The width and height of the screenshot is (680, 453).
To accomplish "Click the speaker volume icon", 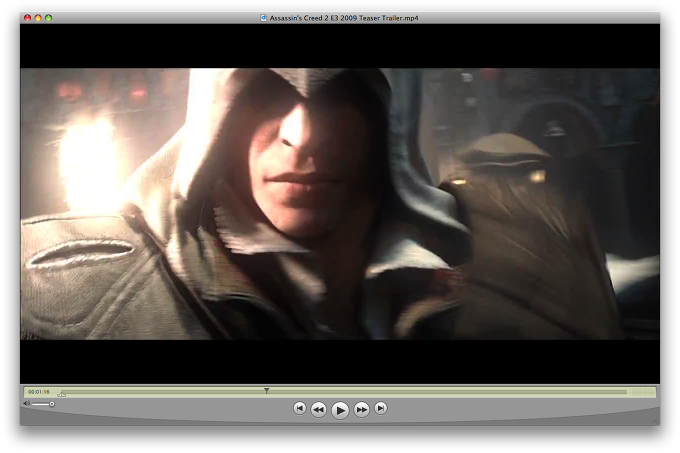I will click(x=26, y=404).
